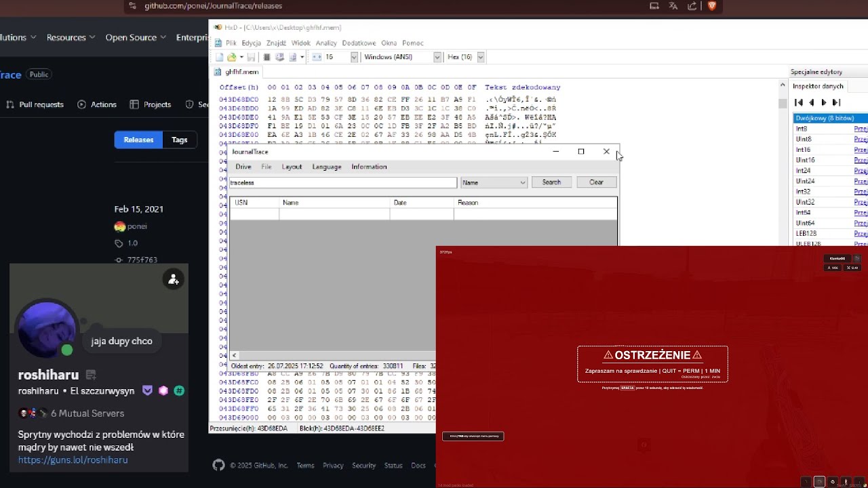Click the ponei author link on release
Viewport: 868px width, 488px height.
[137, 226]
